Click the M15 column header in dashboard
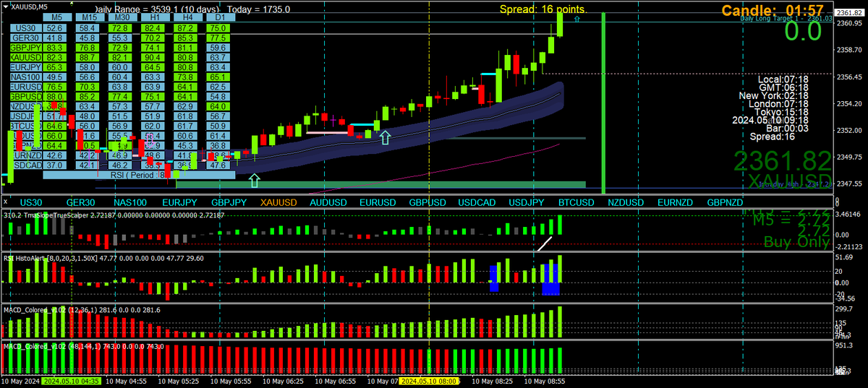The width and height of the screenshot is (868, 388). (89, 17)
